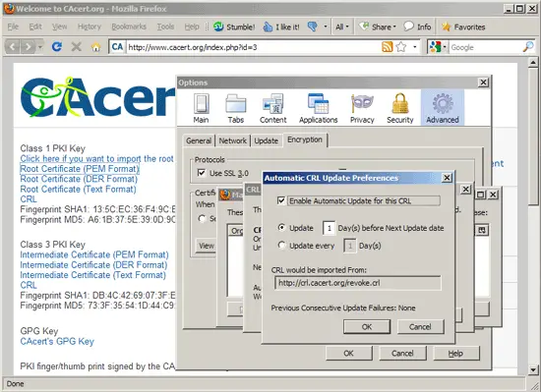Screen dimensions: 541x392
Task: Open the Main options panel
Action: pyautogui.click(x=201, y=108)
